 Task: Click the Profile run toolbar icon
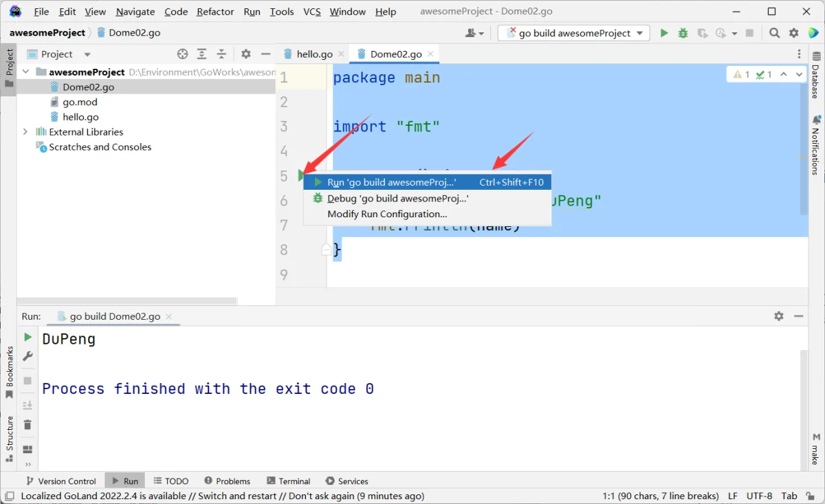point(720,32)
